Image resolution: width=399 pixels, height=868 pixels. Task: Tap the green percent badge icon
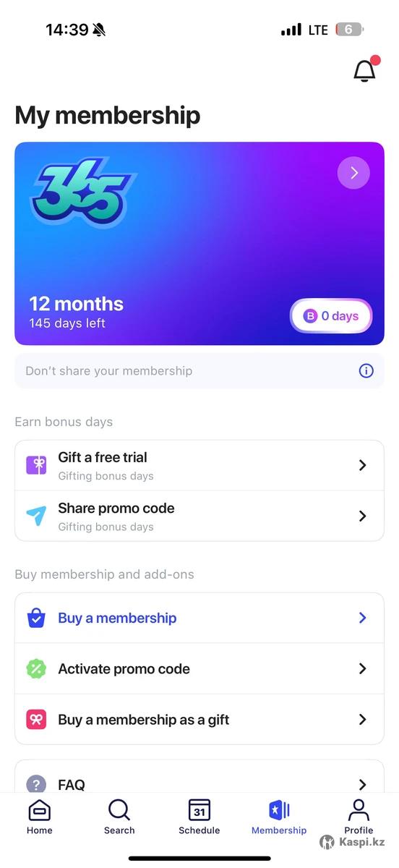coord(36,668)
